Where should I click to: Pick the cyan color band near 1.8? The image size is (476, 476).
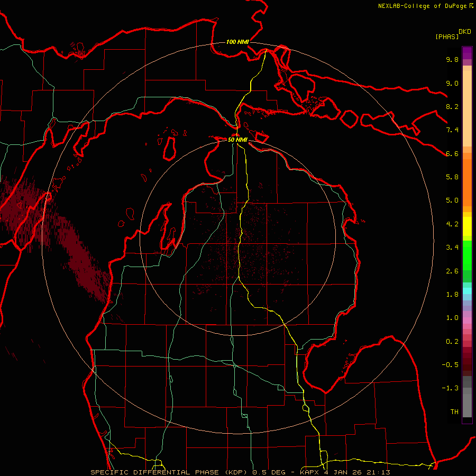coord(467,291)
